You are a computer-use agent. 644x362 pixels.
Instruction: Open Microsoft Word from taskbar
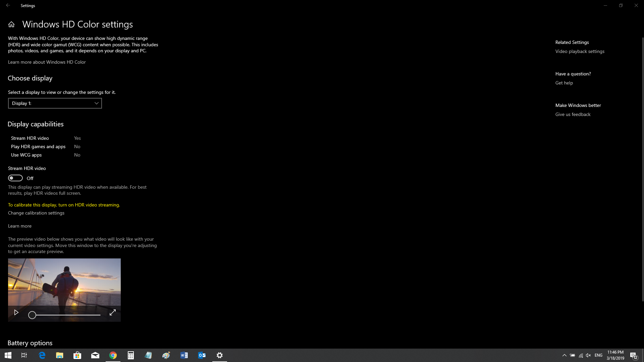click(x=184, y=355)
